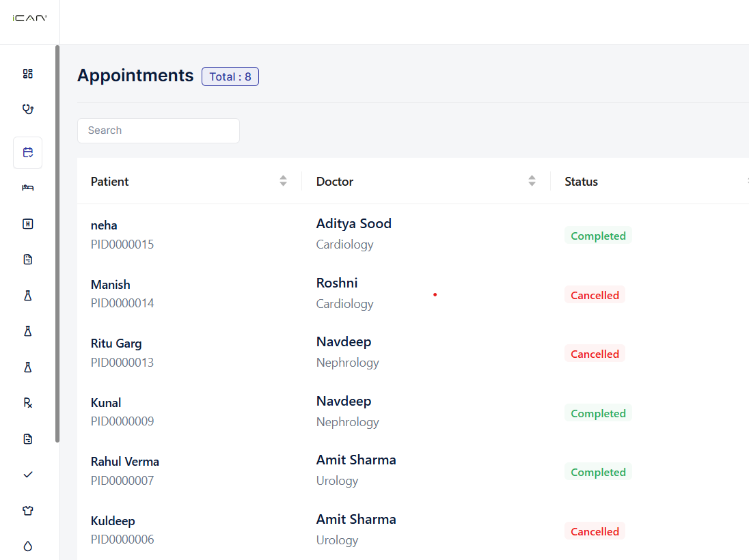Screen dimensions: 749x560
Task: Click the 'Total : 8' badge
Action: pos(230,76)
